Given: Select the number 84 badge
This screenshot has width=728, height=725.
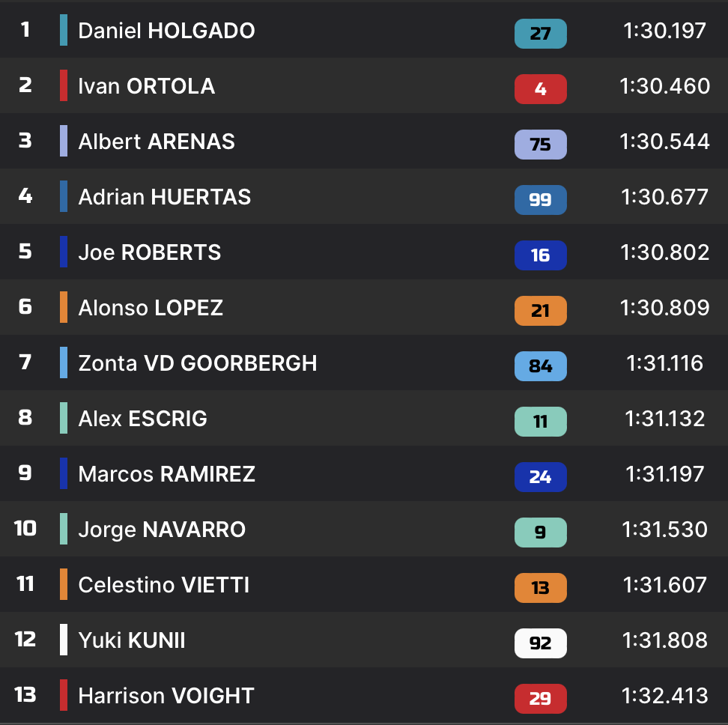Looking at the screenshot, I should (x=540, y=366).
